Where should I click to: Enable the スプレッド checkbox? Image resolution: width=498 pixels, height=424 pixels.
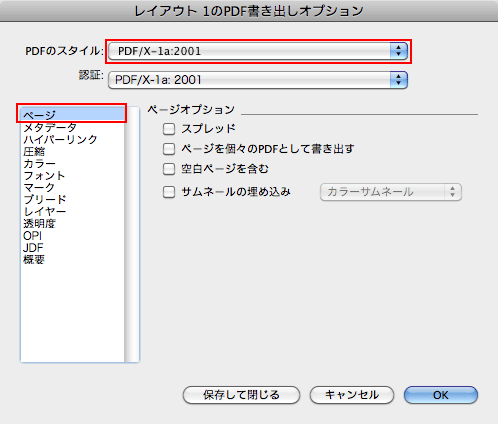[x=169, y=129]
